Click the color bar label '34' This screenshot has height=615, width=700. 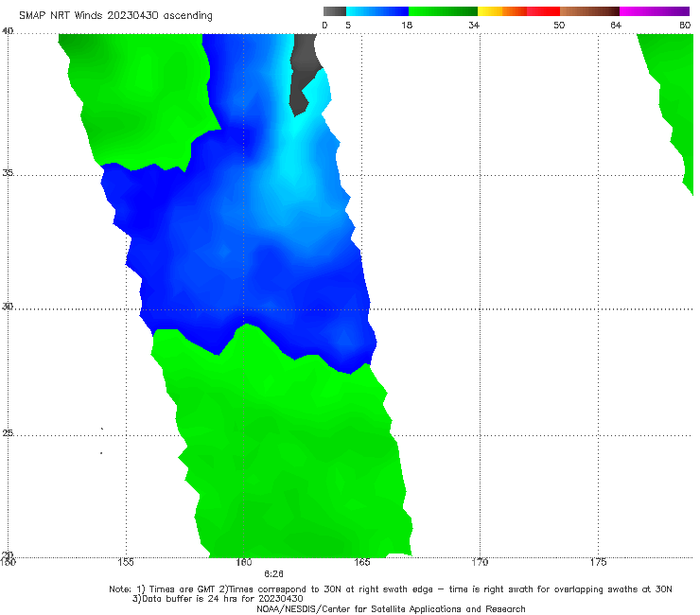[x=474, y=25]
